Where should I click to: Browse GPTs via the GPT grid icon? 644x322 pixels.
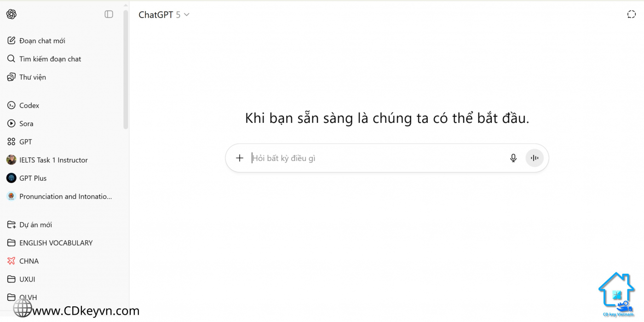[11, 142]
